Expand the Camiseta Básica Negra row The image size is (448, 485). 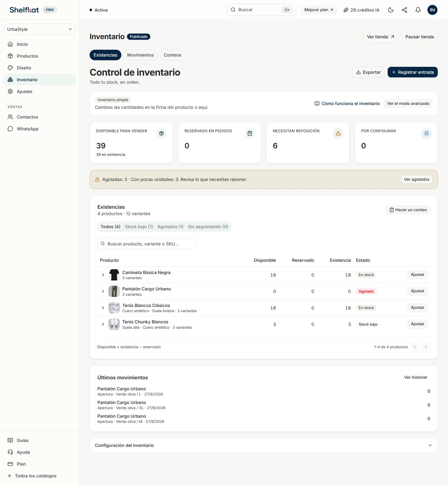click(103, 275)
